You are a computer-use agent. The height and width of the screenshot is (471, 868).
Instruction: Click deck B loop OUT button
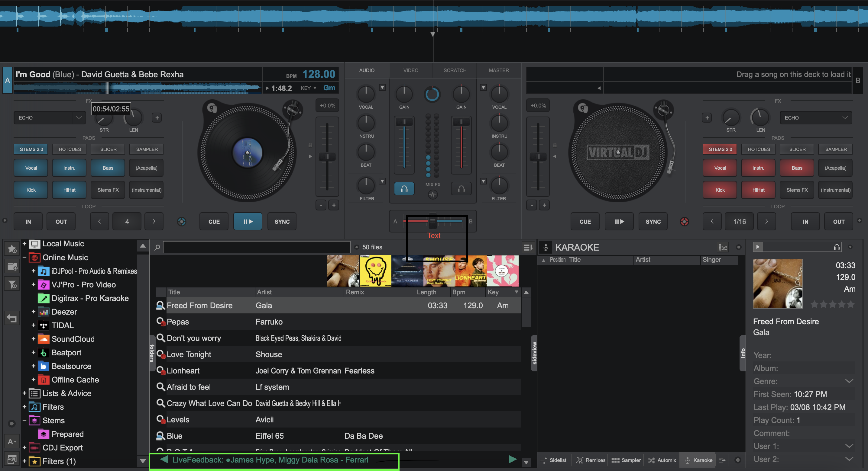coord(839,222)
